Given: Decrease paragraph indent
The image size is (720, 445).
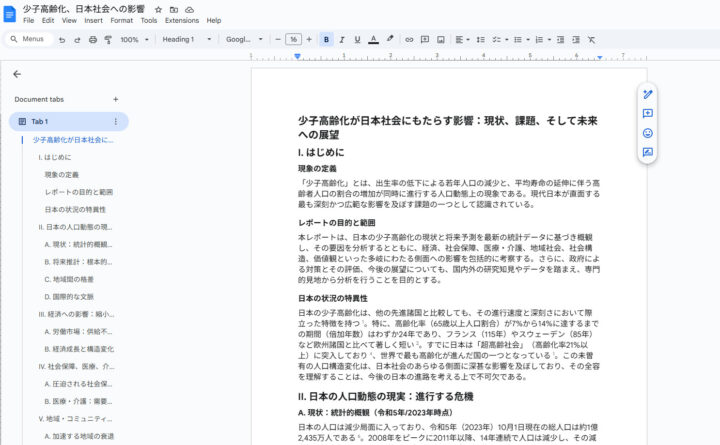Looking at the screenshot, I should [560, 40].
